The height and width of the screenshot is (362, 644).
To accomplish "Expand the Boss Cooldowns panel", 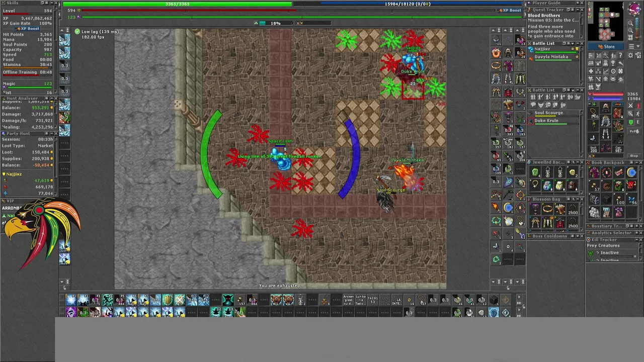I will 578,236.
